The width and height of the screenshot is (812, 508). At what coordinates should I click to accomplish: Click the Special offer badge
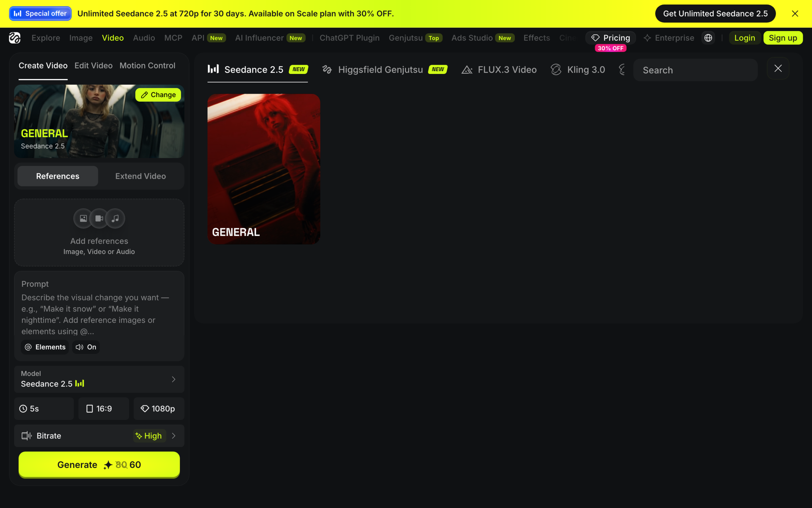click(x=40, y=13)
